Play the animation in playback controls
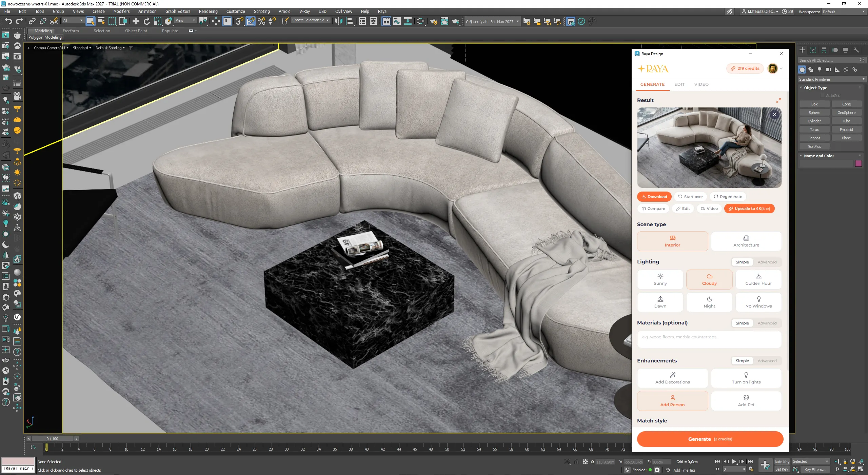 (x=734, y=461)
